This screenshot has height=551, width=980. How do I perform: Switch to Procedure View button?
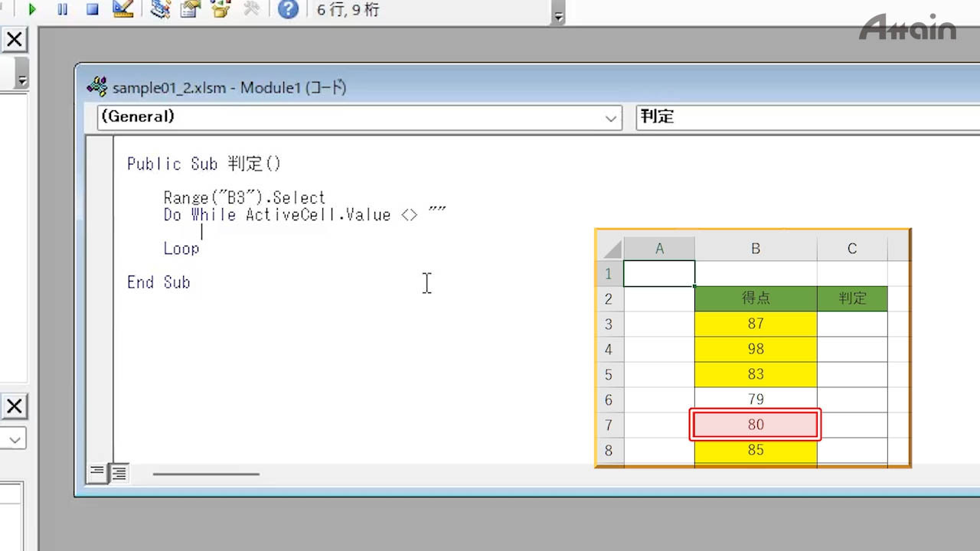(97, 472)
